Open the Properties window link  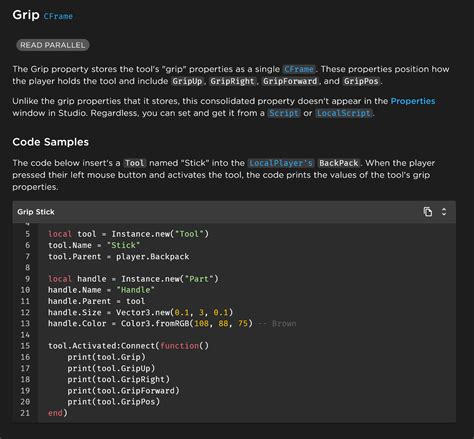pos(413,101)
